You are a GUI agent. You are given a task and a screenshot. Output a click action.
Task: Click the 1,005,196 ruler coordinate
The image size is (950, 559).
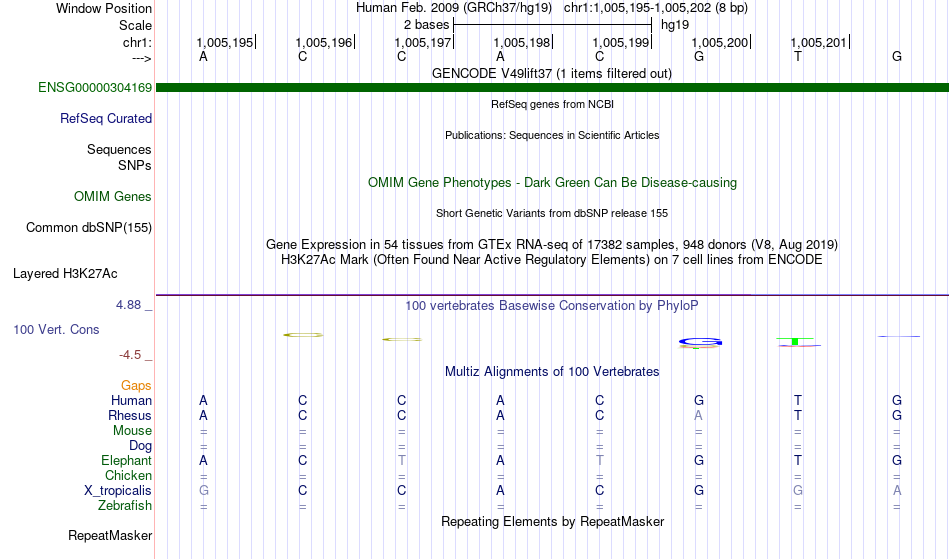point(324,43)
